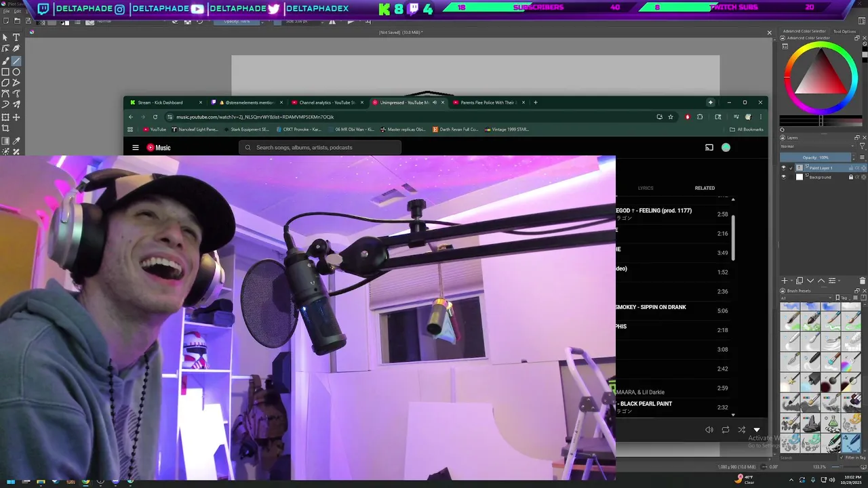Screen dimensions: 868x488
Task: Bookmark this page with the star icon
Action: (671, 117)
